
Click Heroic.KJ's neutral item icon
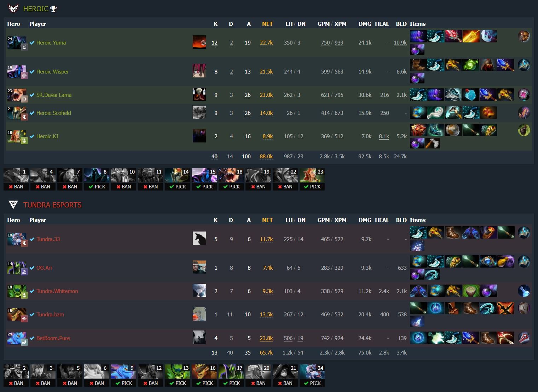(524, 130)
